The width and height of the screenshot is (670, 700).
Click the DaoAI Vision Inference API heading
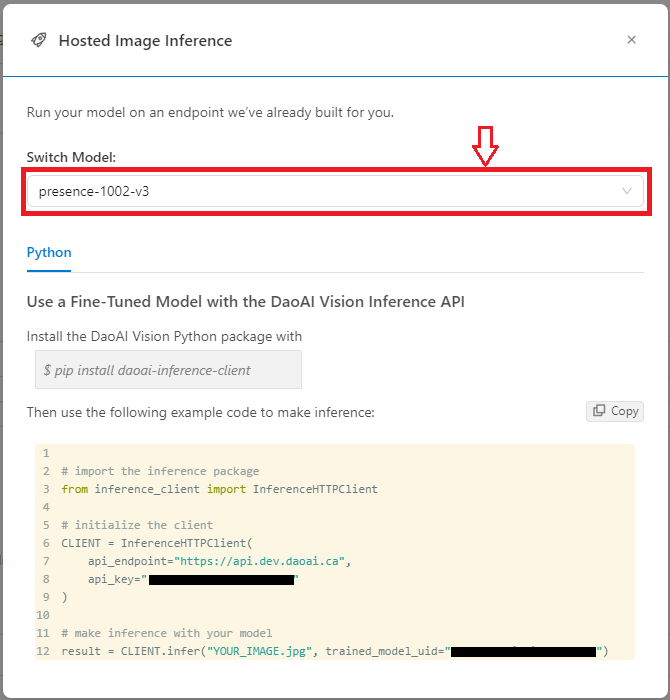(x=246, y=302)
